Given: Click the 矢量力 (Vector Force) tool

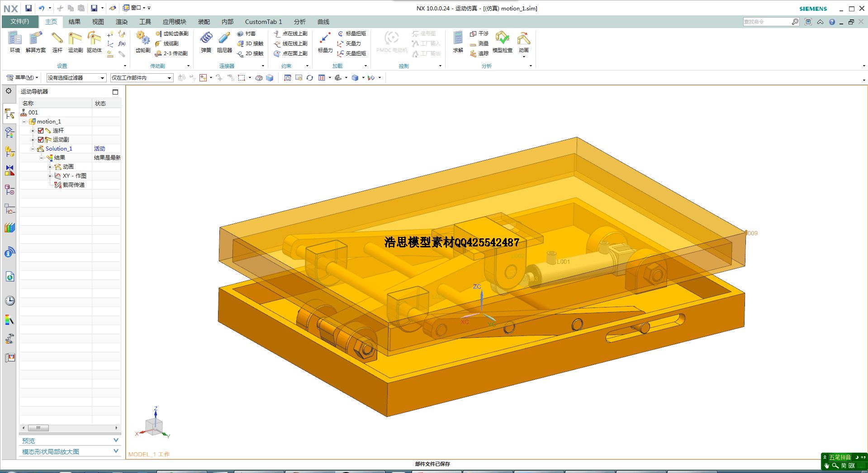Looking at the screenshot, I should (349, 43).
